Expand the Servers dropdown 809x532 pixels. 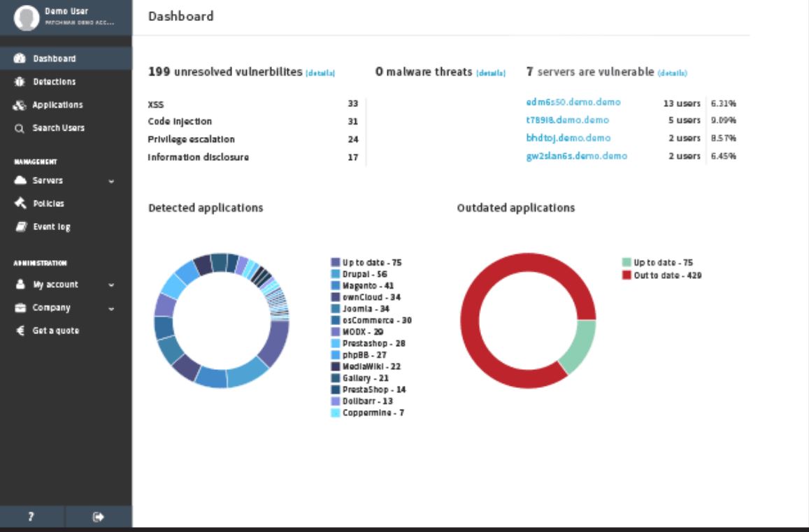(110, 180)
